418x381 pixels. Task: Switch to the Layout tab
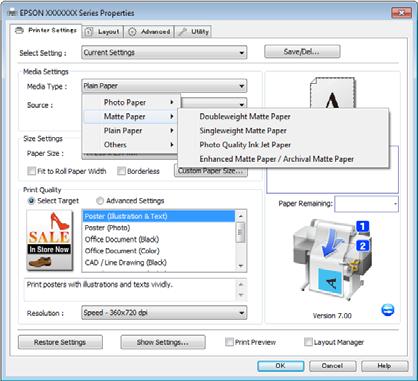coord(103,32)
